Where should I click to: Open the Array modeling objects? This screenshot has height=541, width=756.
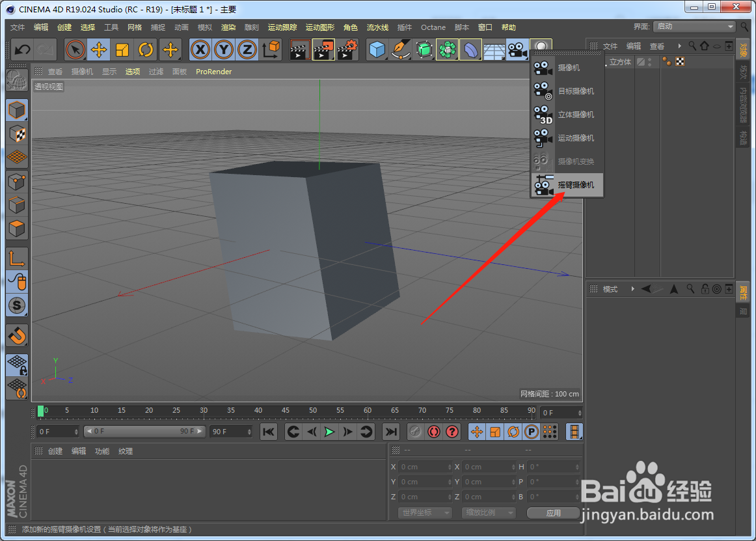point(448,49)
